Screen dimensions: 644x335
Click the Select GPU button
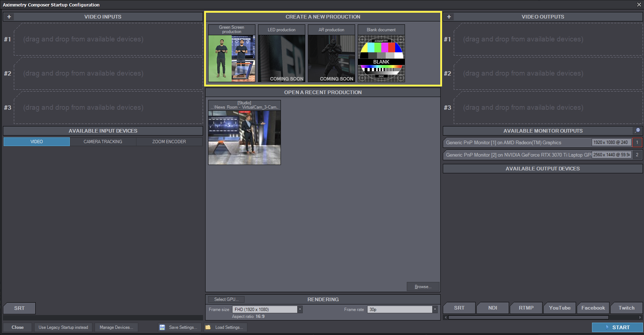(226, 299)
